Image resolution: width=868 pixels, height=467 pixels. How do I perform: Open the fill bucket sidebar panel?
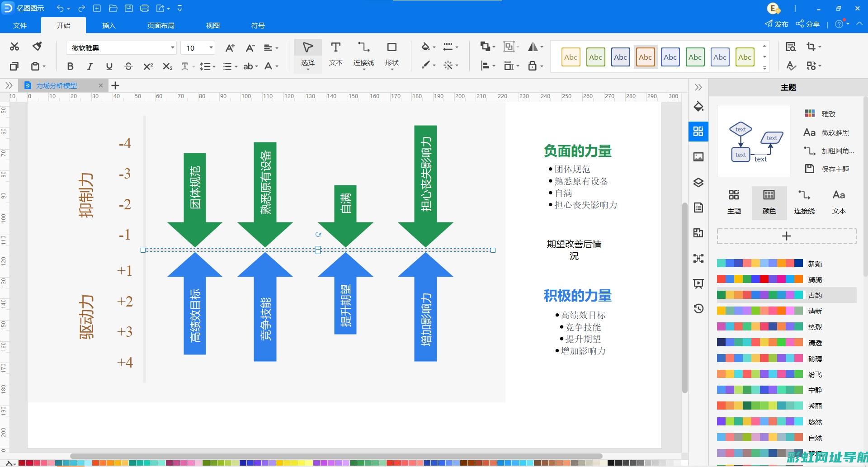[x=698, y=107]
